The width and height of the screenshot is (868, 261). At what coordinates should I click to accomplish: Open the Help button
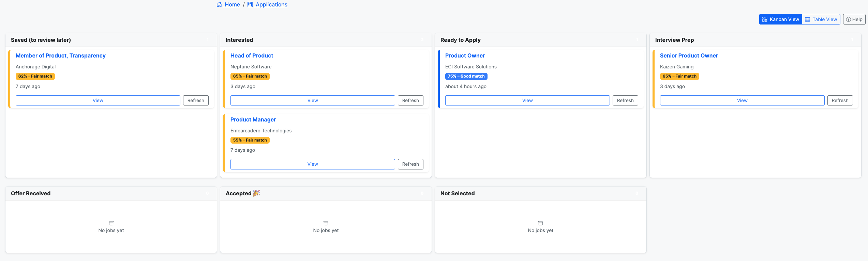(x=854, y=19)
